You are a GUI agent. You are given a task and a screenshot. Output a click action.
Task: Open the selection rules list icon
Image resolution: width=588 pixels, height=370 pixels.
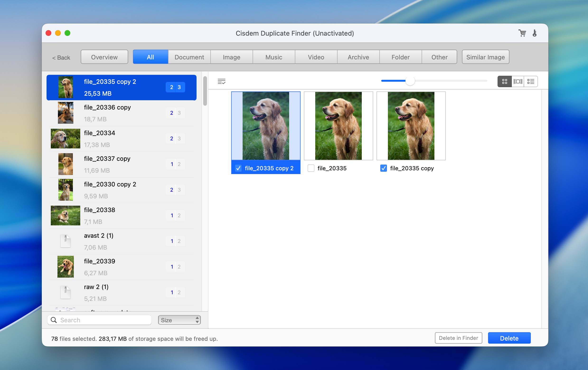pyautogui.click(x=221, y=81)
